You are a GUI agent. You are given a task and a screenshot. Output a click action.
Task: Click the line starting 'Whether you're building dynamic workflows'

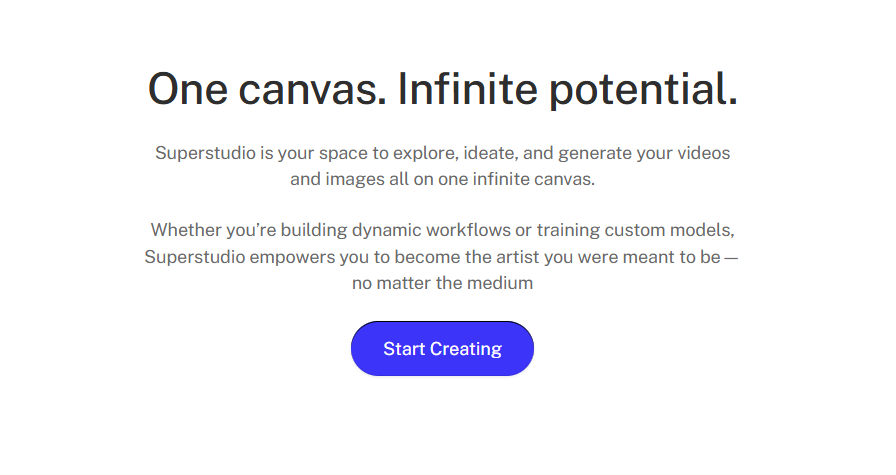point(443,230)
